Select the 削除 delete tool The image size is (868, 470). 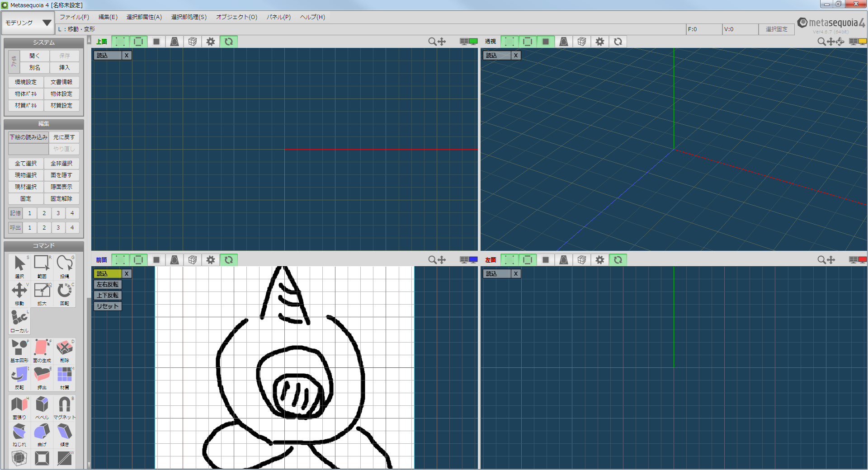point(65,351)
